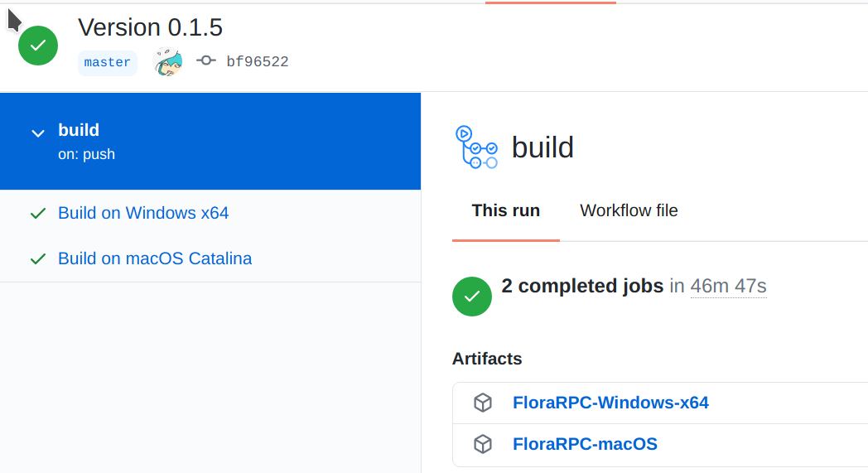The height and width of the screenshot is (473, 868).
Task: Click the checkmark icon for Windows x64 job
Action: tap(37, 214)
